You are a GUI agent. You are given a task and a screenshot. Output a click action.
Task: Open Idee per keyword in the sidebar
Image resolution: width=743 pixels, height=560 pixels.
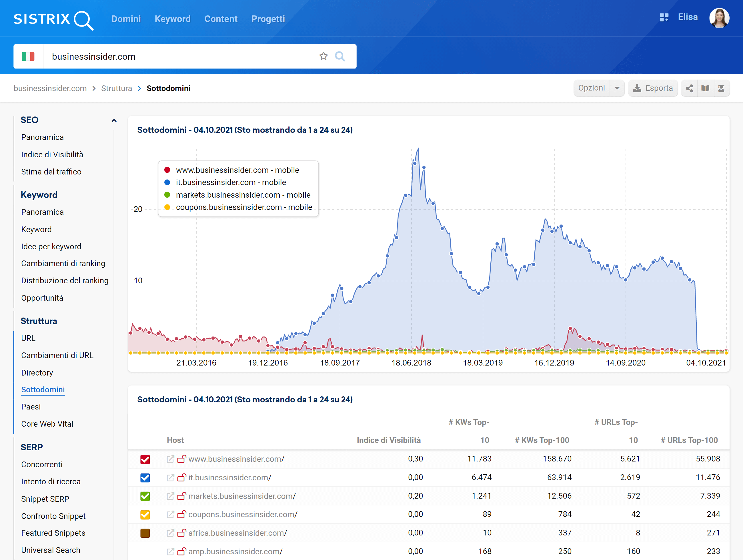pos(51,246)
